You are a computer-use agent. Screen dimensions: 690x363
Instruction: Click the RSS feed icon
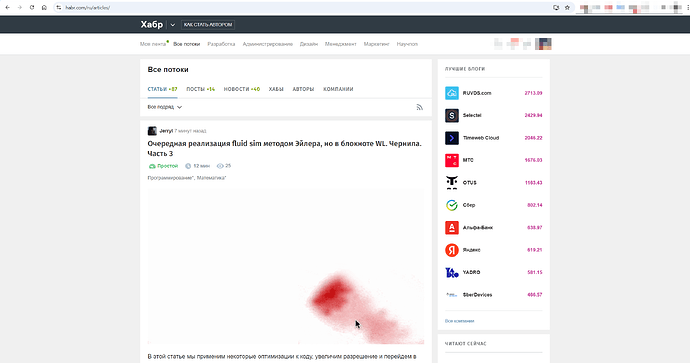419,107
